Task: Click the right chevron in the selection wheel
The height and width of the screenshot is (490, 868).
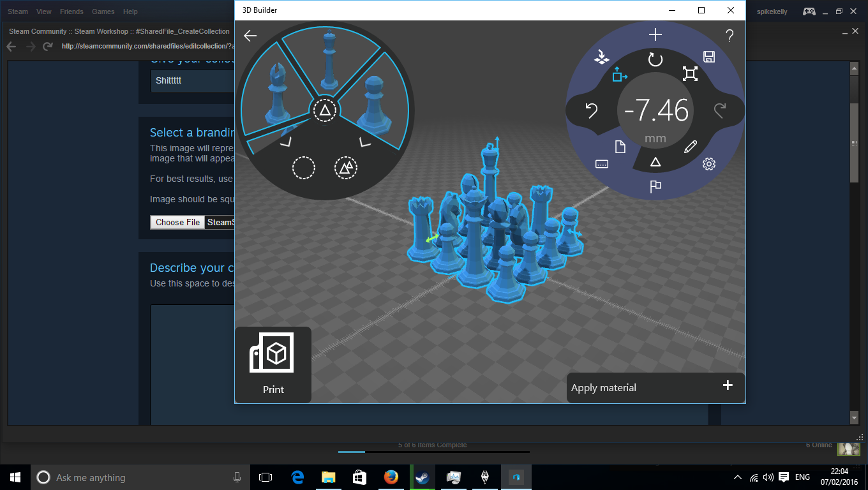Action: pyautogui.click(x=365, y=142)
